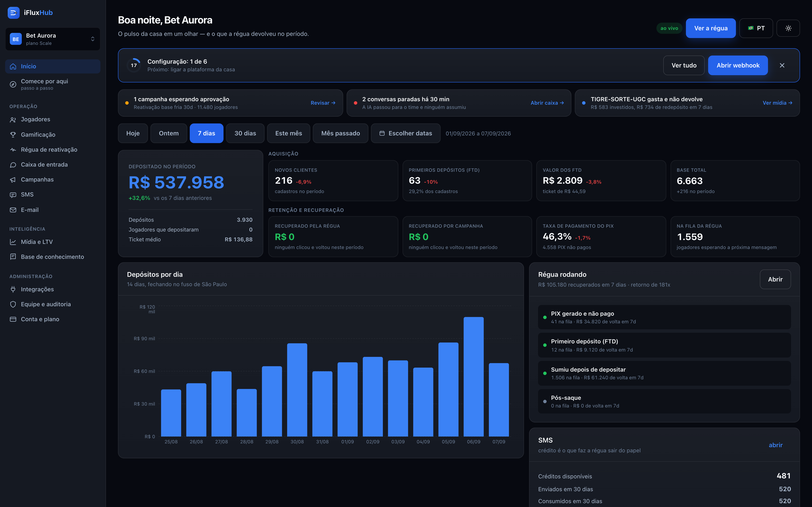Click the Integrações plug icon

[13, 289]
